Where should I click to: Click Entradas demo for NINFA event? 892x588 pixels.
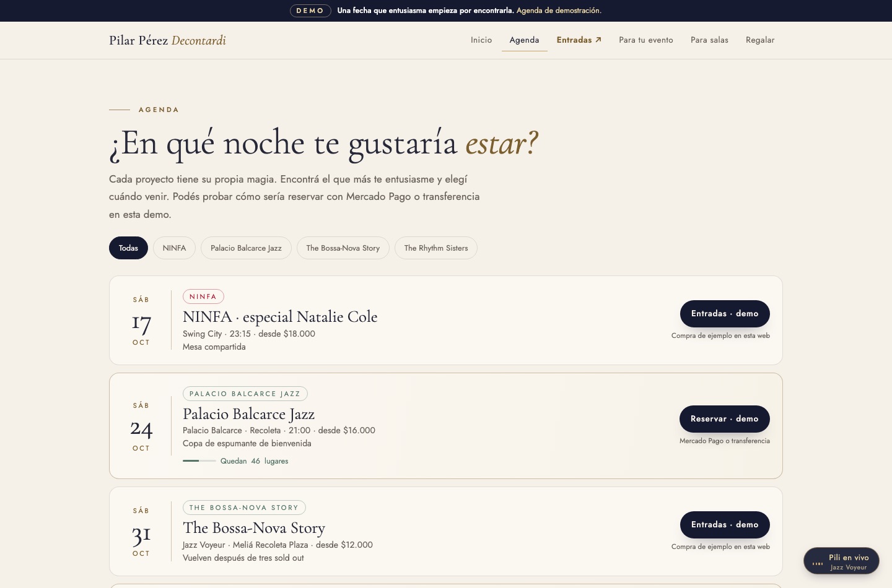725,314
